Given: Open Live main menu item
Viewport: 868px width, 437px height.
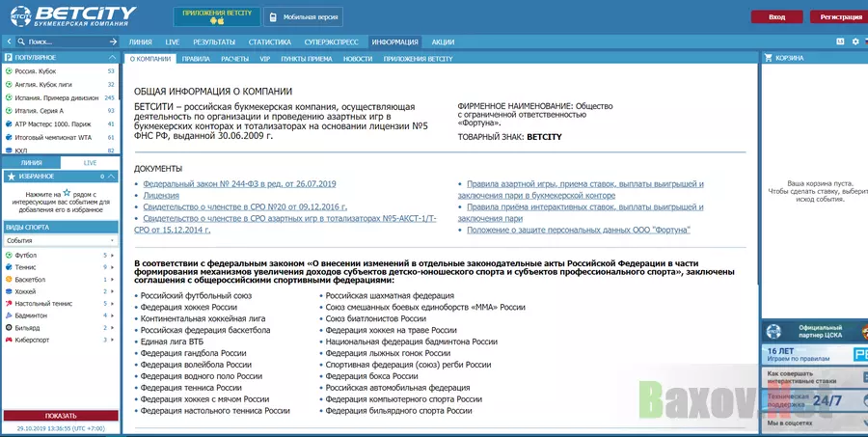Looking at the screenshot, I should [173, 42].
